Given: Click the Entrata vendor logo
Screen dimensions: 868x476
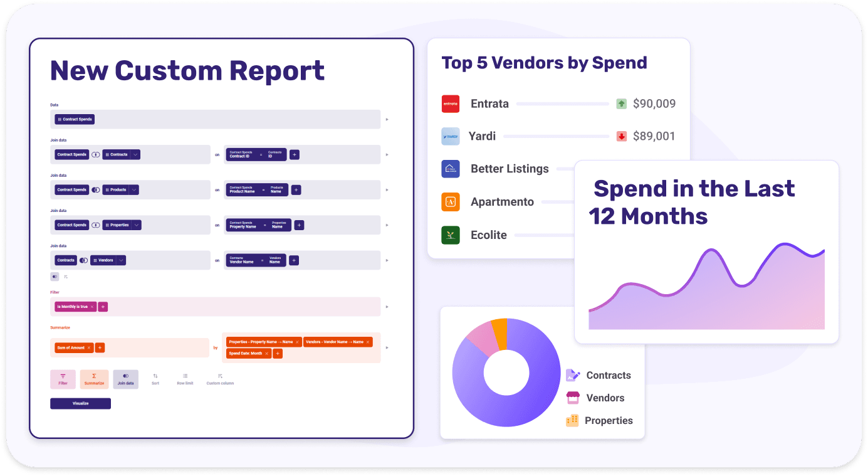Looking at the screenshot, I should [451, 103].
